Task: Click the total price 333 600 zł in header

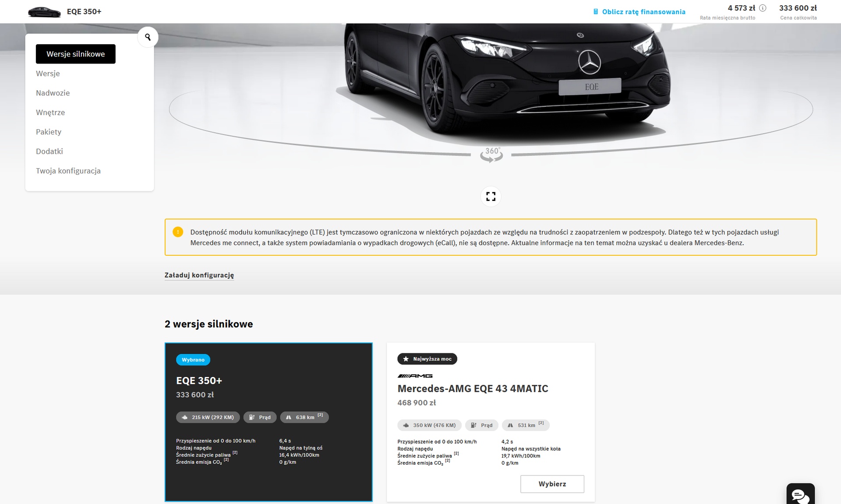Action: (x=798, y=8)
